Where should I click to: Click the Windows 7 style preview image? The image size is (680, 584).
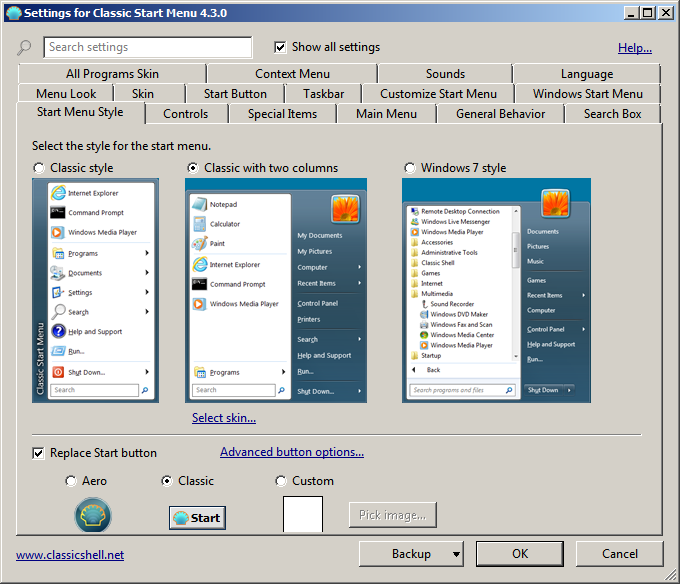point(496,290)
